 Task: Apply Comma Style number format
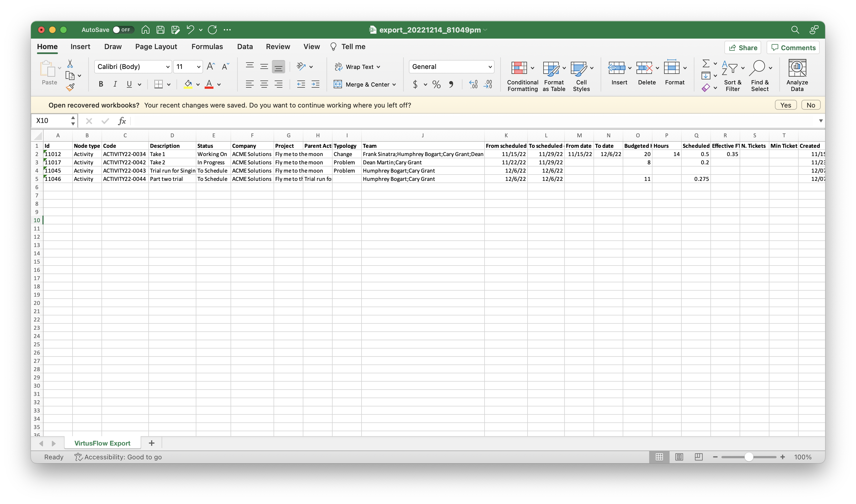pos(451,84)
